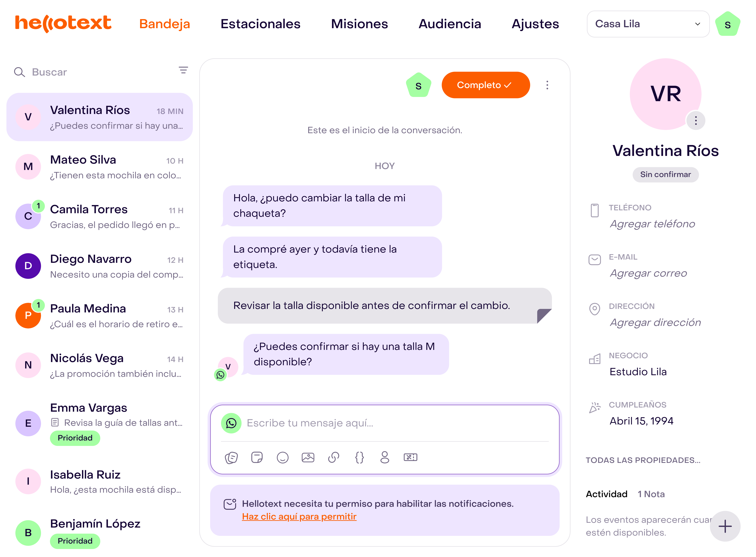Click Agregar correo field
Viewport: 756px width, 557px height.
click(648, 273)
